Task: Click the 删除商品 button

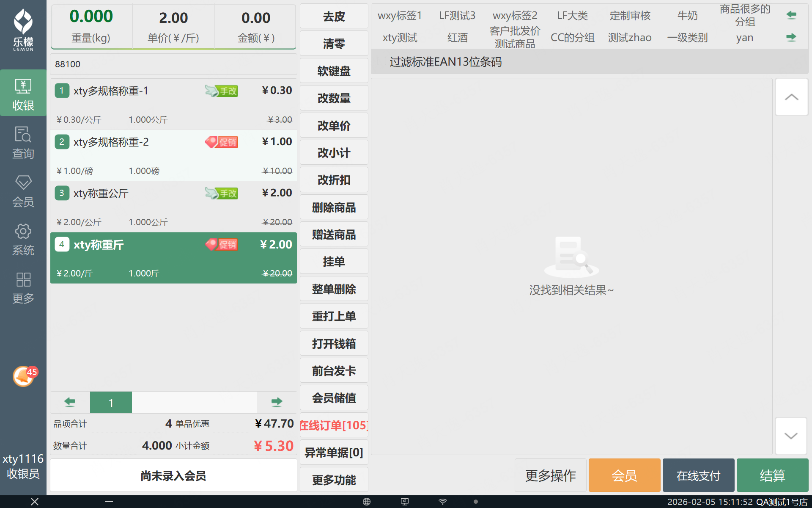Action: [x=334, y=207]
